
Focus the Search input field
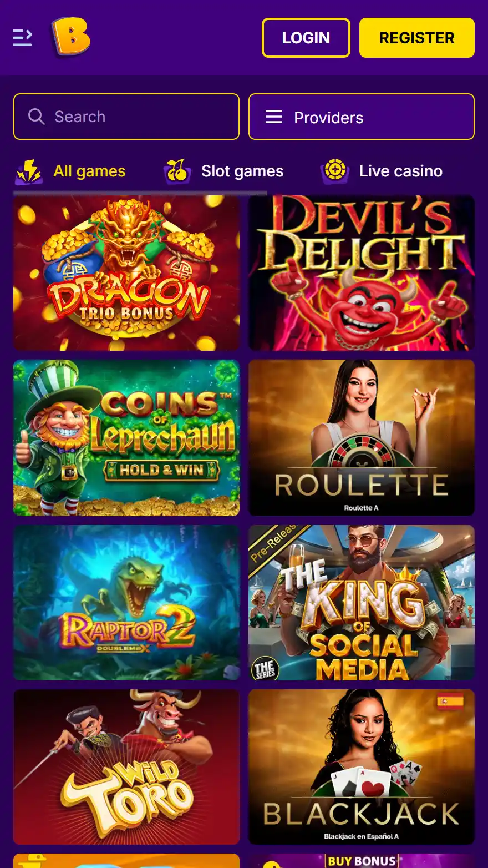(x=126, y=117)
